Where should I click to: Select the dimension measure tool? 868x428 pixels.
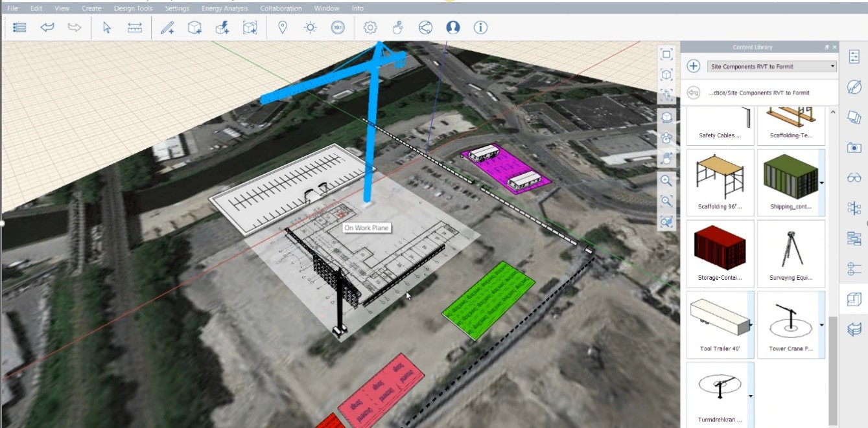[134, 28]
